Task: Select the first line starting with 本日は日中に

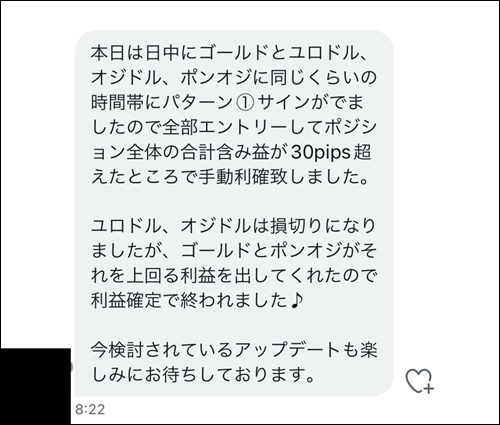Action: pos(230,53)
